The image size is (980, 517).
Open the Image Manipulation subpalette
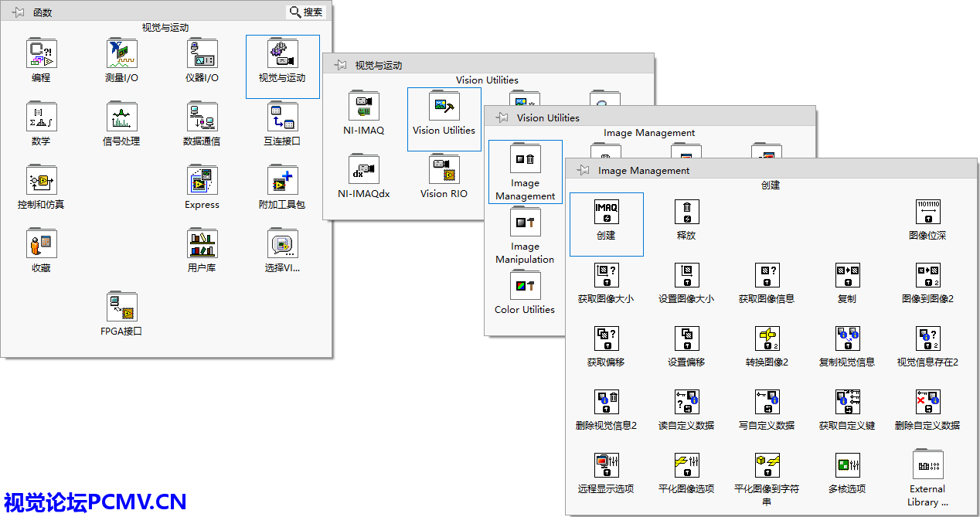[x=525, y=223]
